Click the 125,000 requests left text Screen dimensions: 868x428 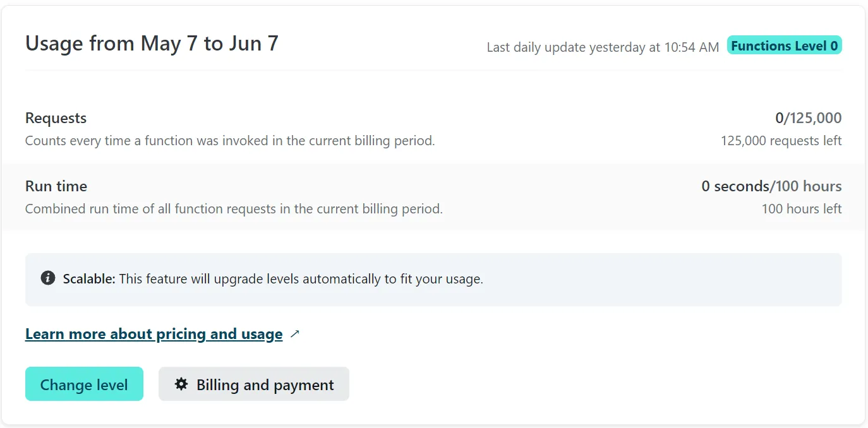781,141
